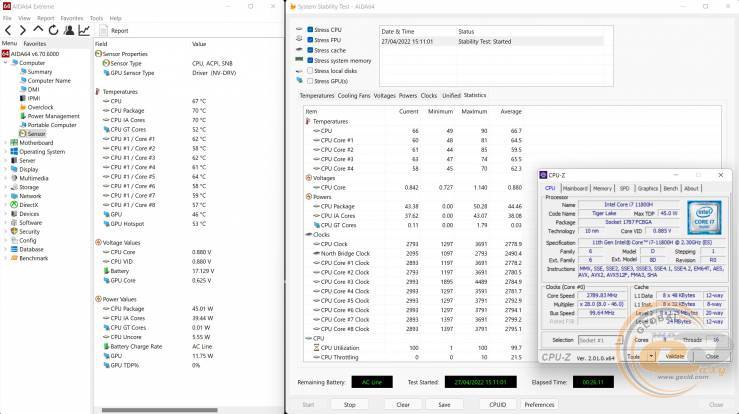Image resolution: width=739 pixels, height=414 pixels.
Task: Click the Benchmark tree icon
Action: [x=14, y=258]
